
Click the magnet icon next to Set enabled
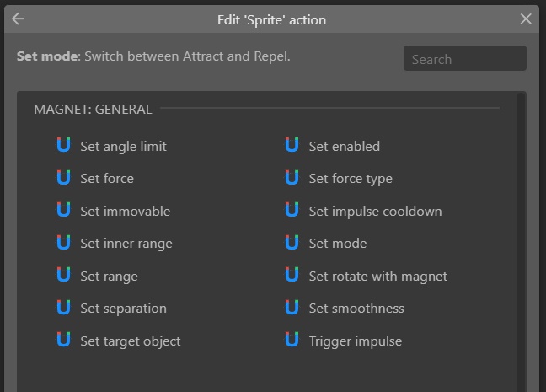292,146
